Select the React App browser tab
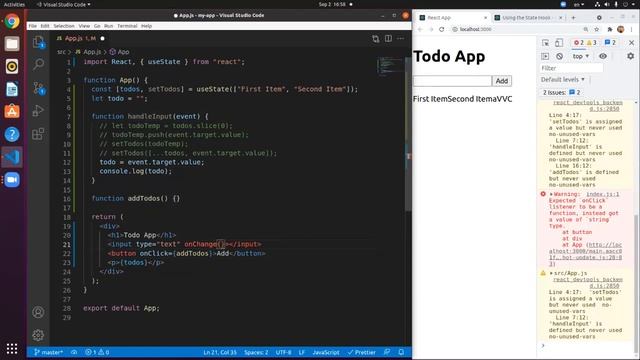Screen dimensions: 640x360 click(x=453, y=18)
